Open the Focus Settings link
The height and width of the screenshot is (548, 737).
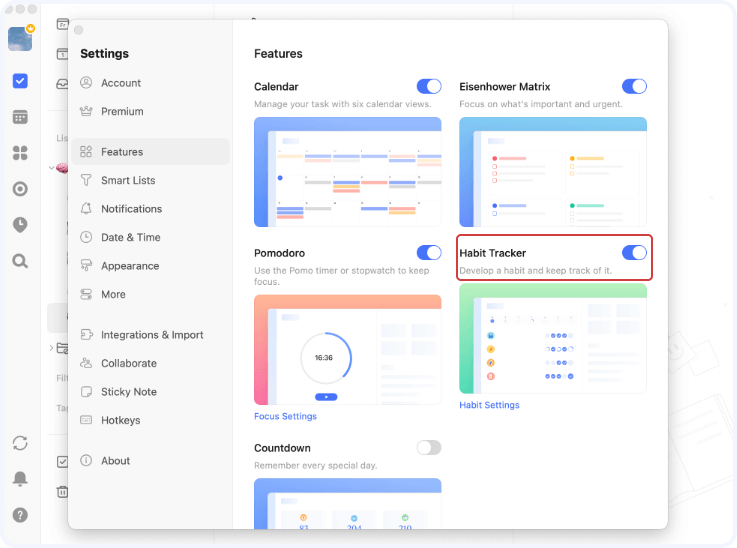coord(285,416)
